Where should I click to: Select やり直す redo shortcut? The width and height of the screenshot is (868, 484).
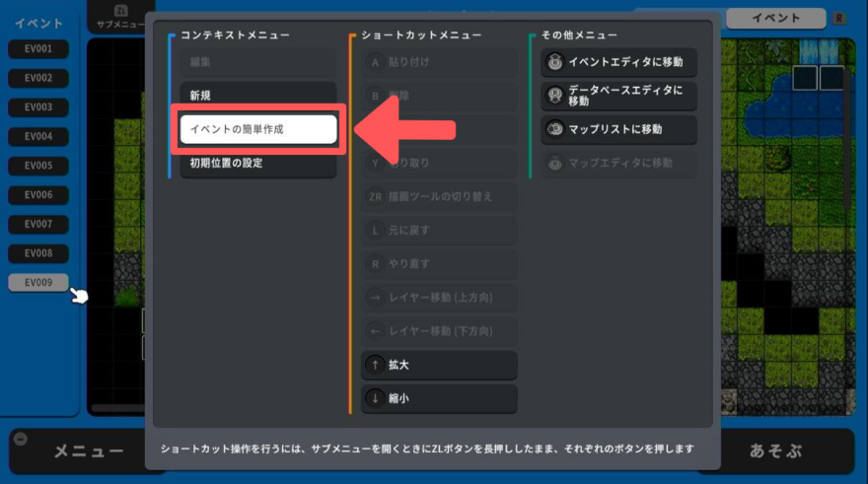pos(440,264)
